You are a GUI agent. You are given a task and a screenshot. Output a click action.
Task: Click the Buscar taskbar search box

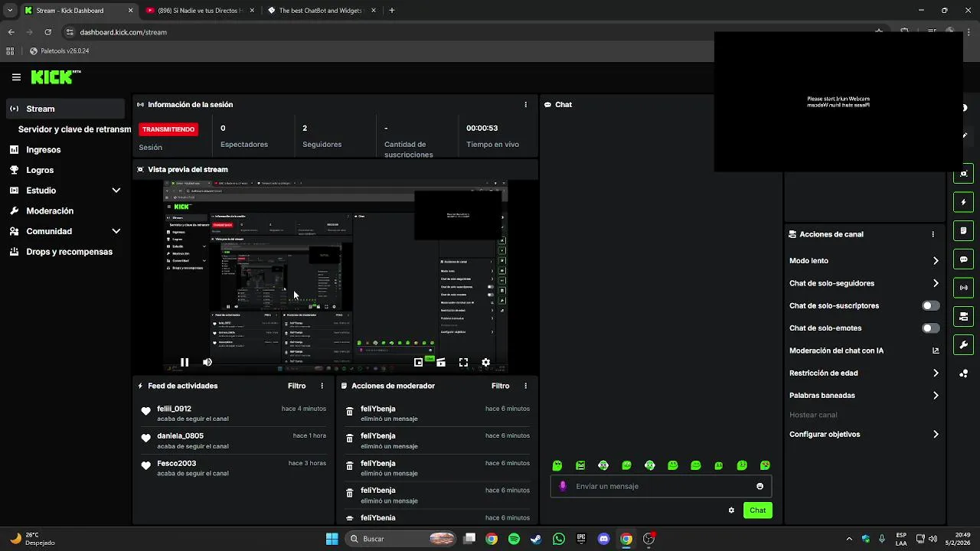tap(400, 539)
